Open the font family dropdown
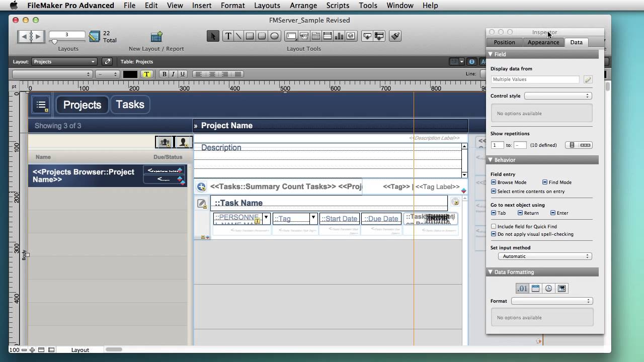 click(x=52, y=74)
